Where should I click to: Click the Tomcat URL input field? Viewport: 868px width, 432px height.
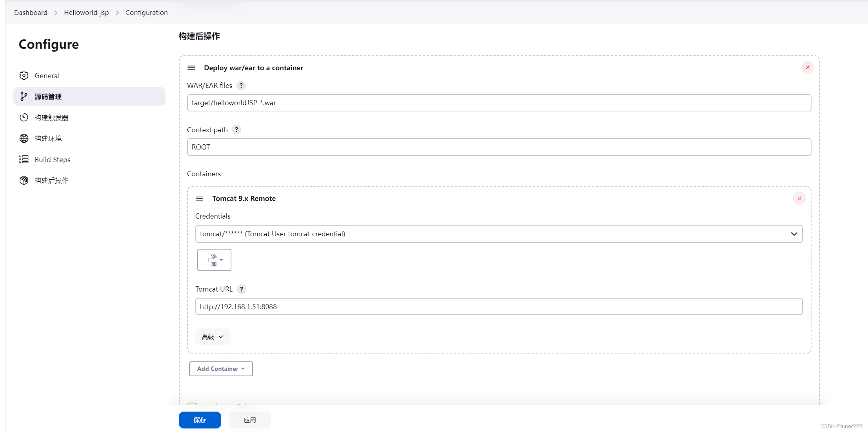[499, 306]
